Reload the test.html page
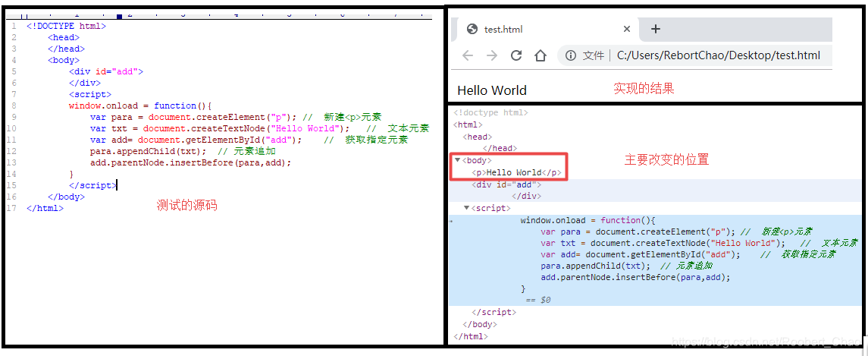 click(x=516, y=55)
